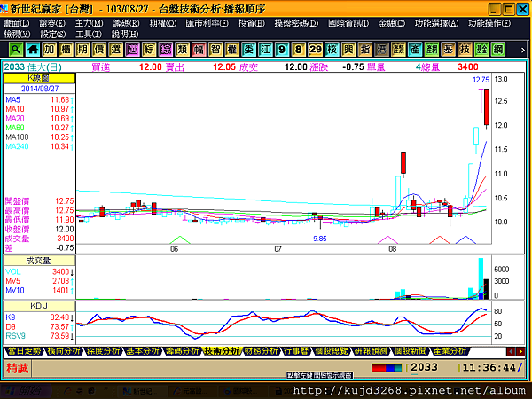The width and height of the screenshot is (532, 399).
Task: Switch to the 行事曆 tab
Action: click(x=296, y=351)
